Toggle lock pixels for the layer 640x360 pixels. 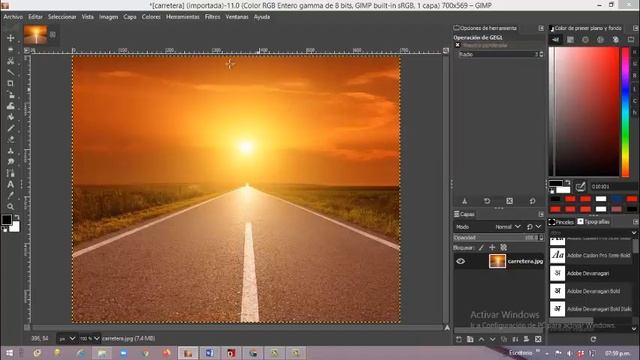tap(481, 248)
